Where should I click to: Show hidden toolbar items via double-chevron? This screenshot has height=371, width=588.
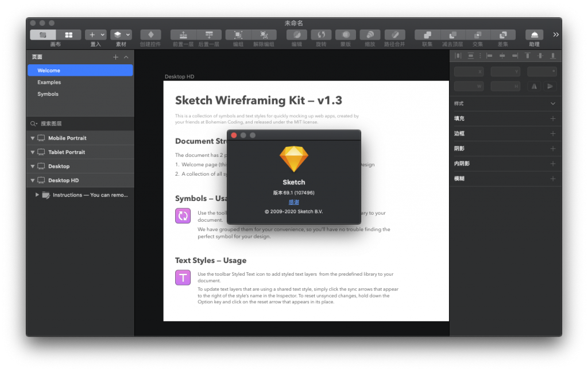556,34
